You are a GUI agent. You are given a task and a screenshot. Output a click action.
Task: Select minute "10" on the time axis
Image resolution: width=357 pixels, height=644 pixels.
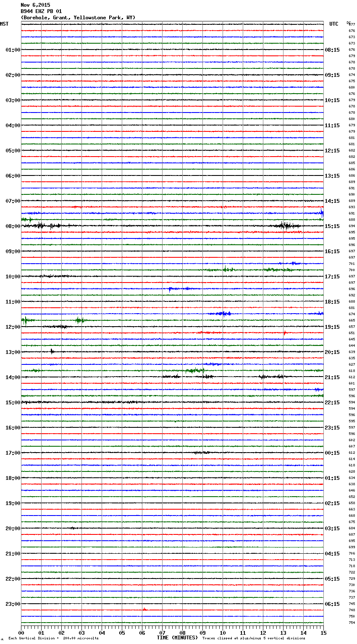coord(223,633)
